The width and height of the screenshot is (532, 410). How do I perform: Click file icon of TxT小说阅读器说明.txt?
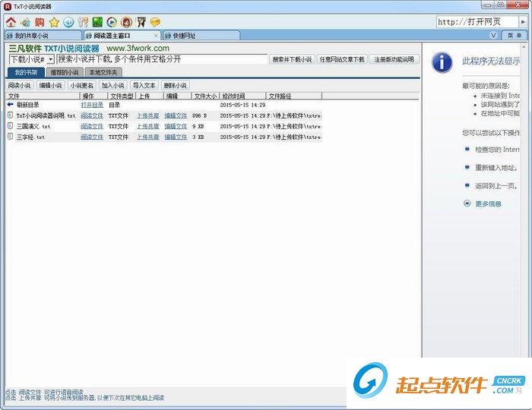coord(11,115)
